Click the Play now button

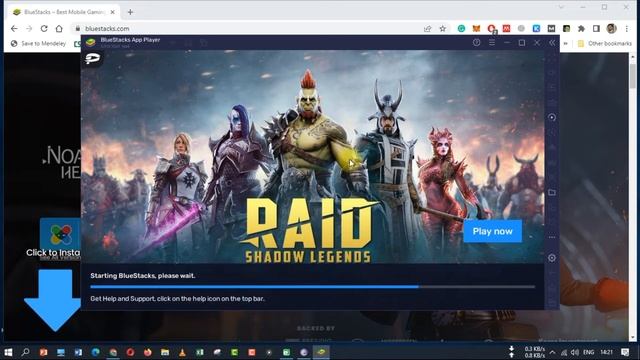492,231
